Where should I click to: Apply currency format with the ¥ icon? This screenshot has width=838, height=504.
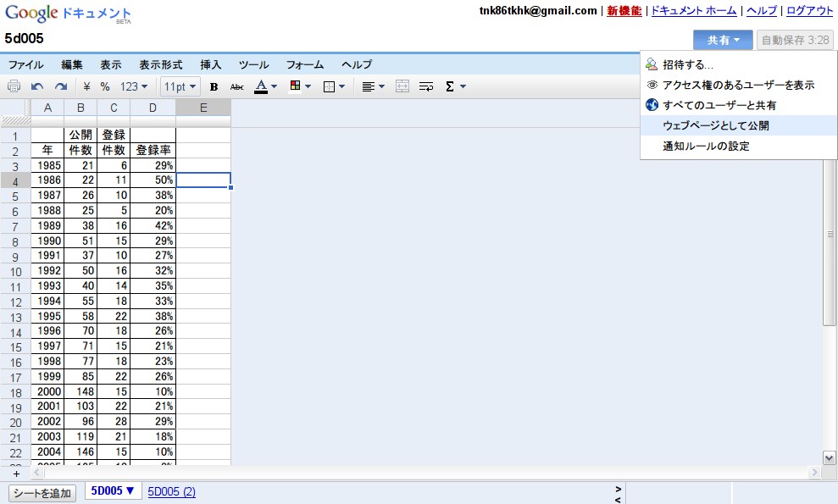[86, 86]
